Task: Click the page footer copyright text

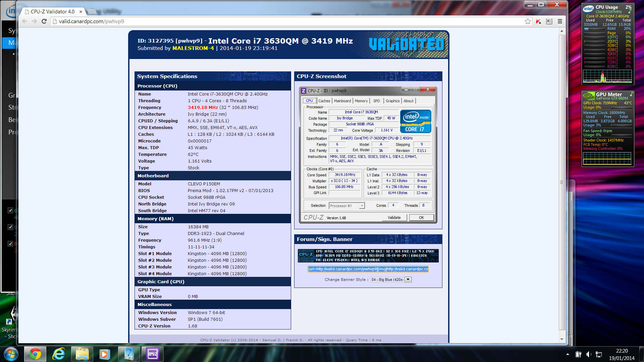Action: [x=290, y=340]
